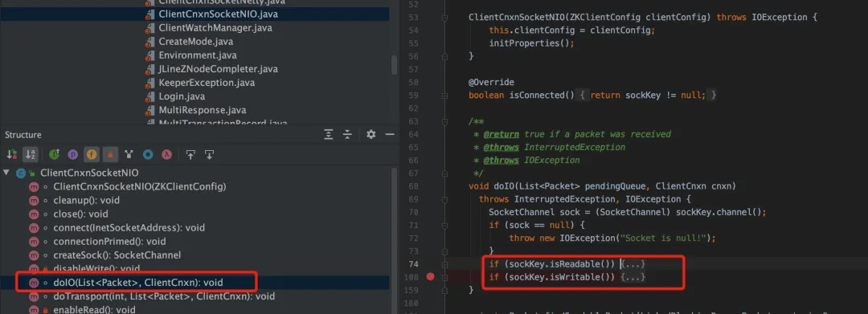Toggle Show Anonymous Classes in Structure toolbar

148,154
